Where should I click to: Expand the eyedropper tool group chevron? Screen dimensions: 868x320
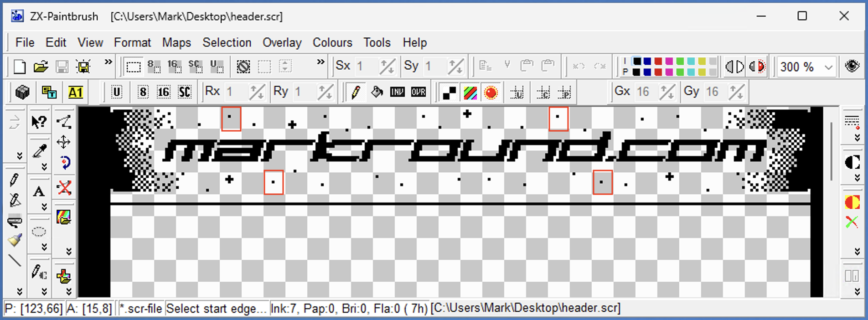pos(44,167)
